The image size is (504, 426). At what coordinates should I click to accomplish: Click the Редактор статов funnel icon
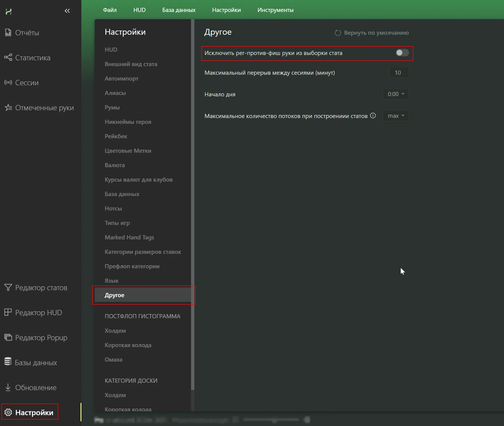[x=8, y=287]
